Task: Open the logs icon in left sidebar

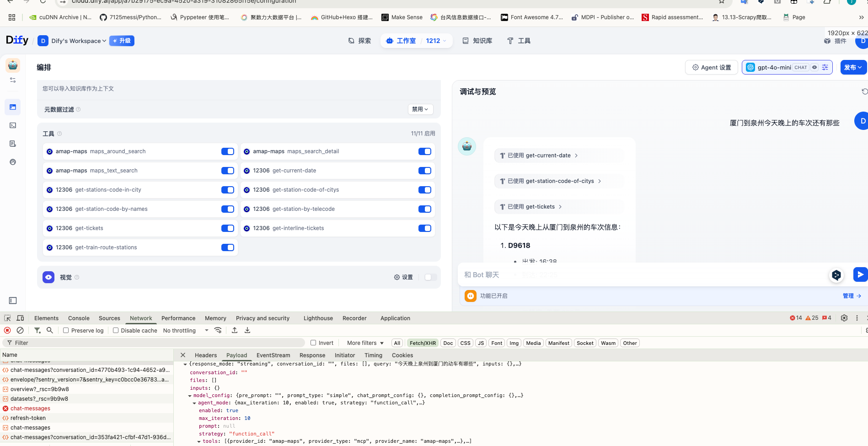Action: [x=13, y=144]
